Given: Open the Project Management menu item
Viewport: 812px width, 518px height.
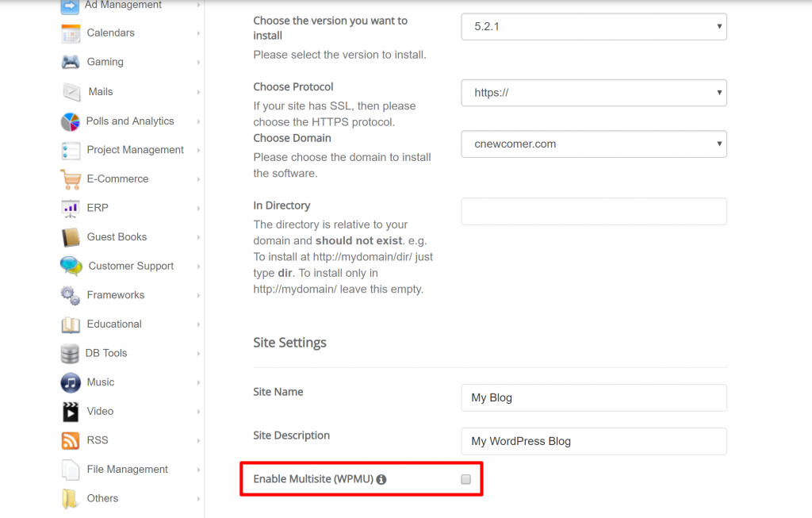Looking at the screenshot, I should pyautogui.click(x=135, y=150).
